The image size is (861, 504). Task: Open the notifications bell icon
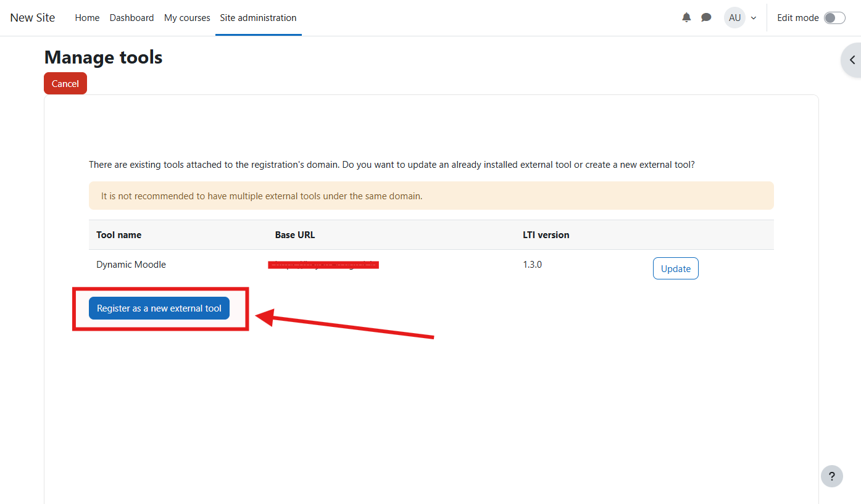pos(686,18)
